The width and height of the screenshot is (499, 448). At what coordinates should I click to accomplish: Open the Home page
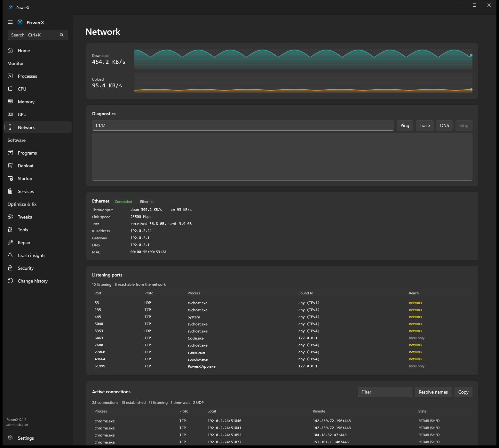pos(38,51)
